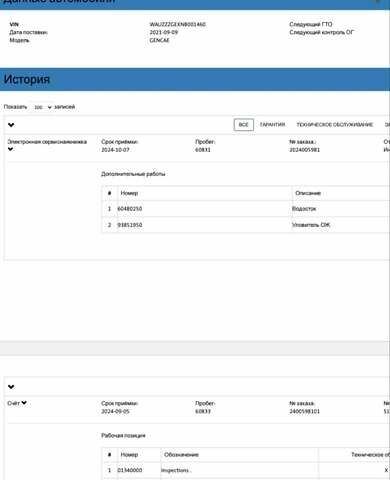Select row with number 93851950
The width and height of the screenshot is (390, 480).
coord(246,225)
